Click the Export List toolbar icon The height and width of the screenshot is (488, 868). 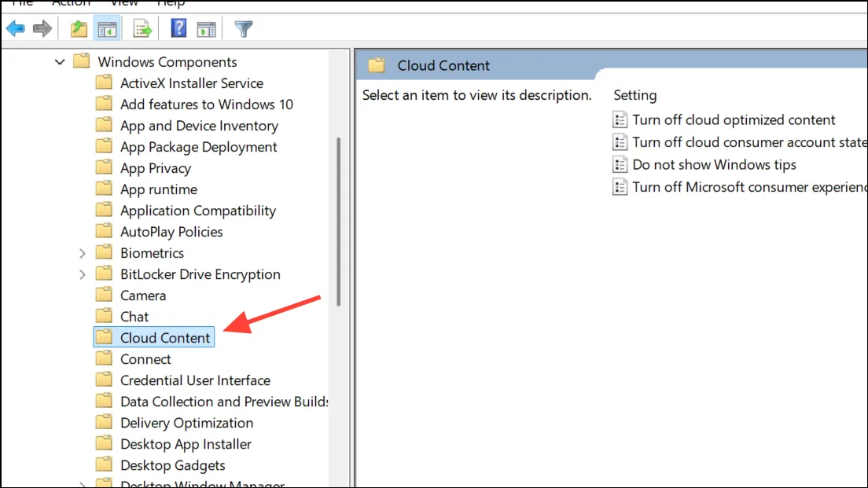pyautogui.click(x=142, y=29)
